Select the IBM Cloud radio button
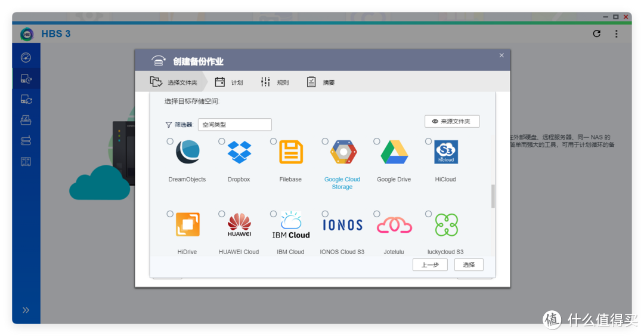 point(274,214)
